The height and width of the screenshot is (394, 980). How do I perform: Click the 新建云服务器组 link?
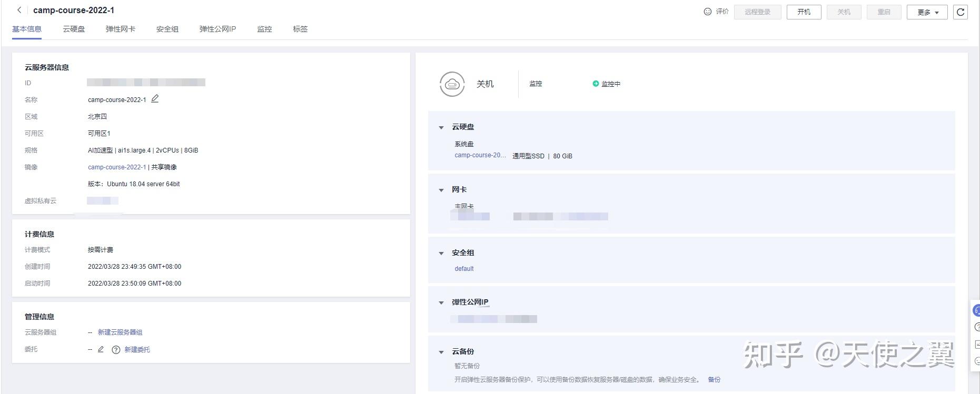click(120, 332)
